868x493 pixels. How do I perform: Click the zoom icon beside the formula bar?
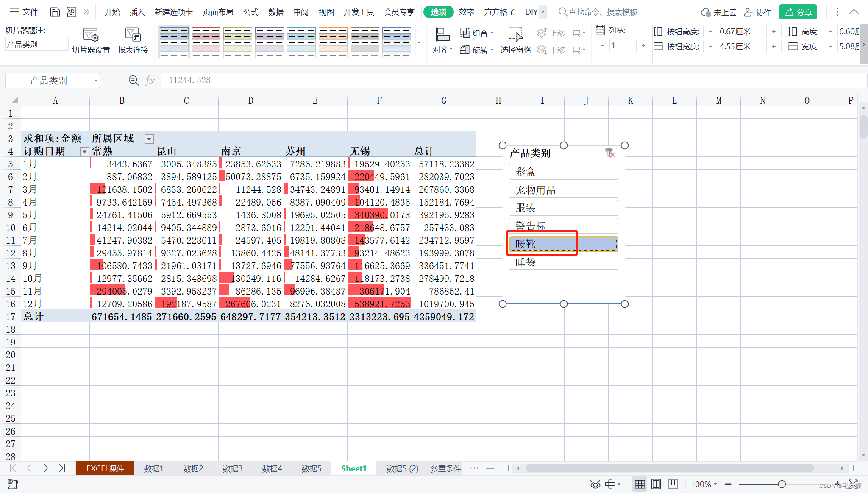point(134,81)
